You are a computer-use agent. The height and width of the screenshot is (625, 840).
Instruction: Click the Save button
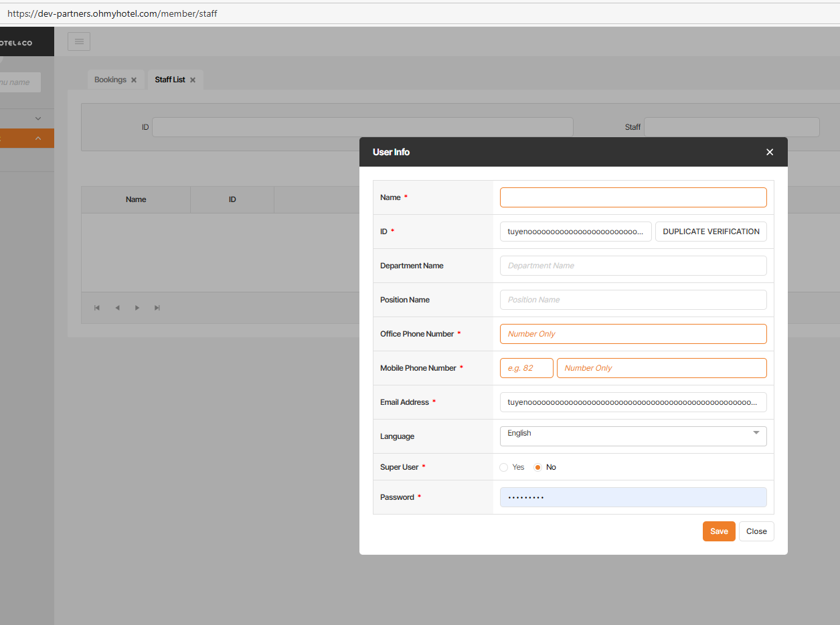pyautogui.click(x=719, y=531)
